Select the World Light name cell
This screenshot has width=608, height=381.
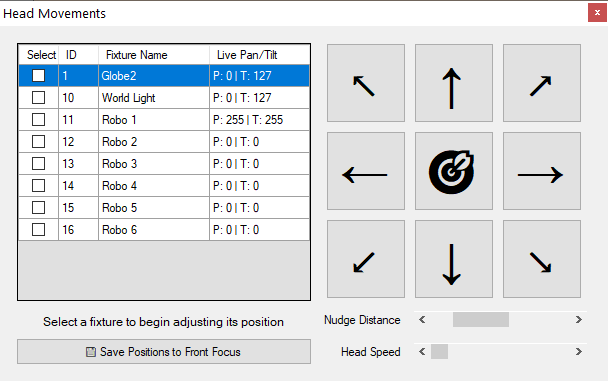(154, 98)
